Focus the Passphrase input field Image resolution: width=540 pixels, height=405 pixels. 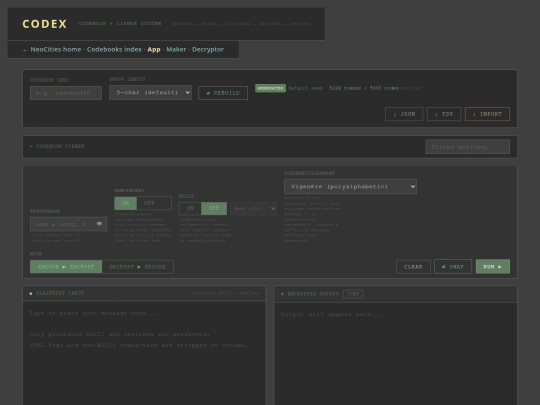click(x=68, y=224)
